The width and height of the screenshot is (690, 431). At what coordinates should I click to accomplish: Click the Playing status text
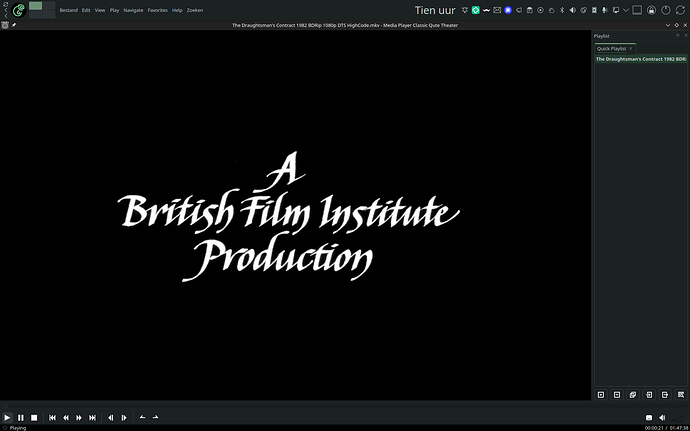pyautogui.click(x=18, y=428)
